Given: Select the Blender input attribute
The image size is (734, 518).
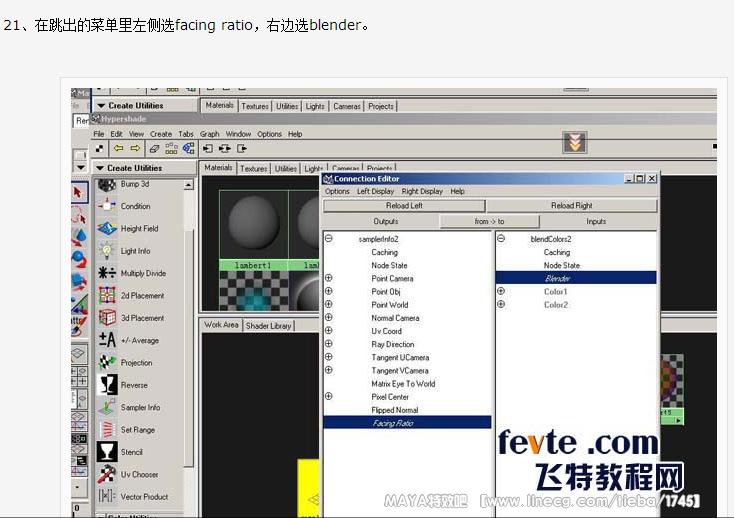Looking at the screenshot, I should (557, 278).
